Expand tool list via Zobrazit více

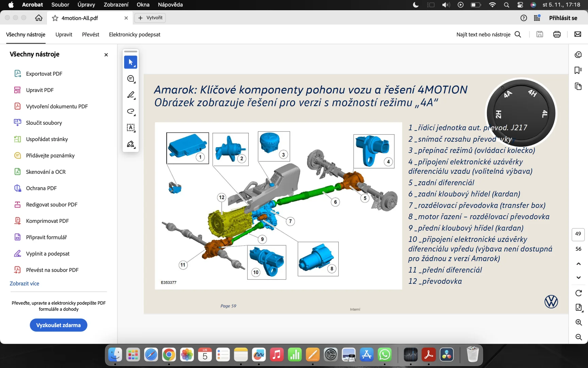(x=24, y=283)
